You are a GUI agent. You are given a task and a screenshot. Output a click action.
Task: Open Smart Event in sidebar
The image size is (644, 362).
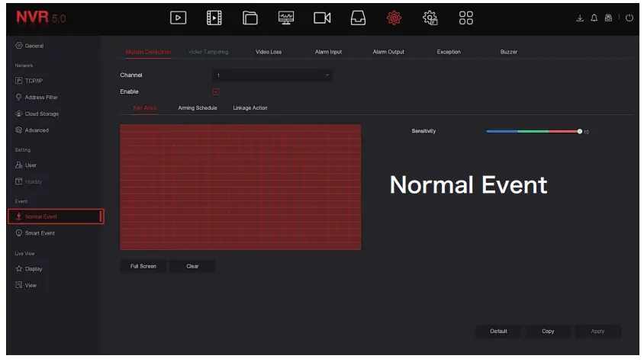coord(35,232)
